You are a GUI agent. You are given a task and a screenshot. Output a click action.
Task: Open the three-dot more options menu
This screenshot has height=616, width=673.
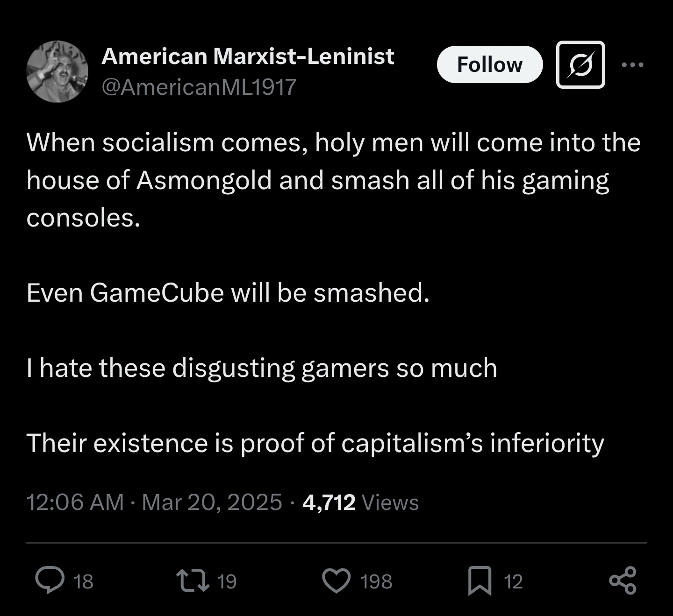(x=633, y=65)
